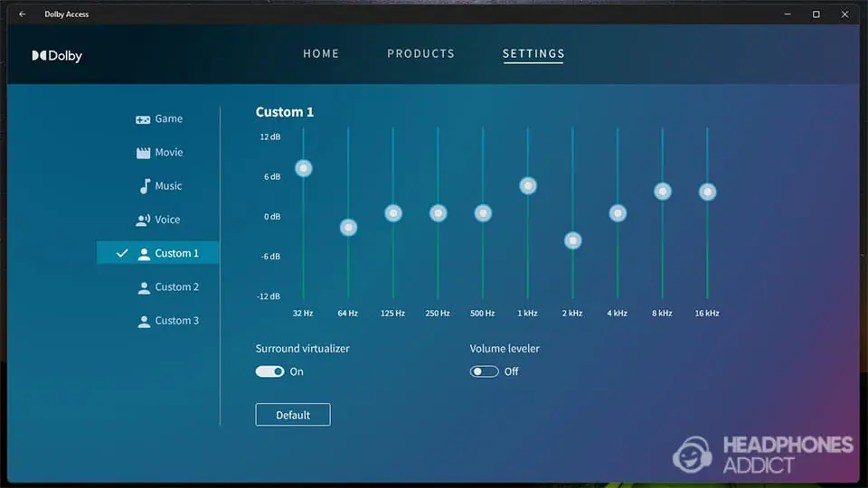The height and width of the screenshot is (488, 868).
Task: Select the Music note icon
Action: 145,186
